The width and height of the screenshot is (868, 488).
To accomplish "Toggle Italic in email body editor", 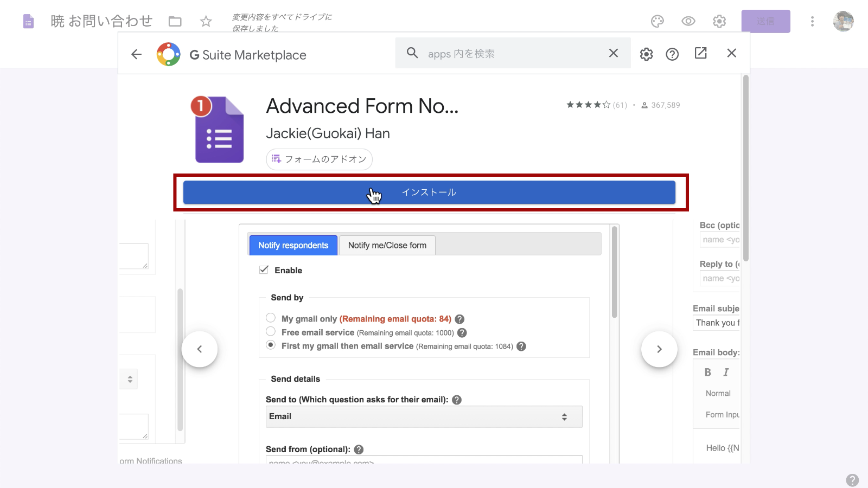I will (726, 373).
